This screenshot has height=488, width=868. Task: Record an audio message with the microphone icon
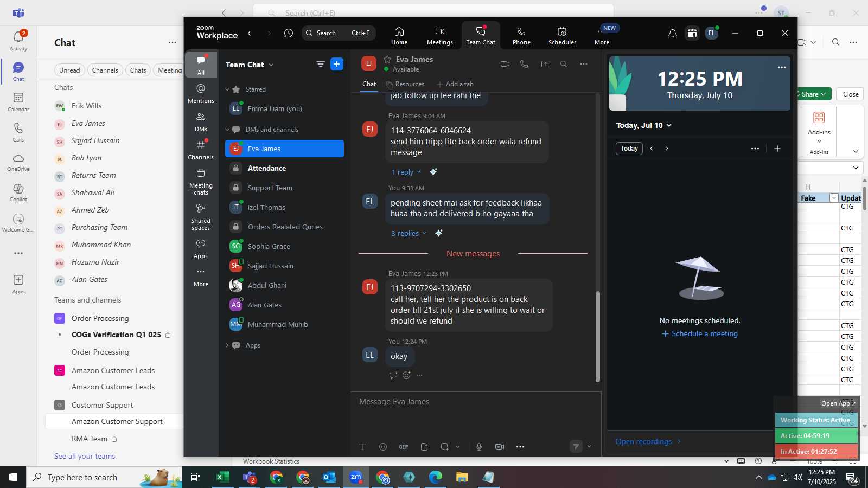click(479, 447)
